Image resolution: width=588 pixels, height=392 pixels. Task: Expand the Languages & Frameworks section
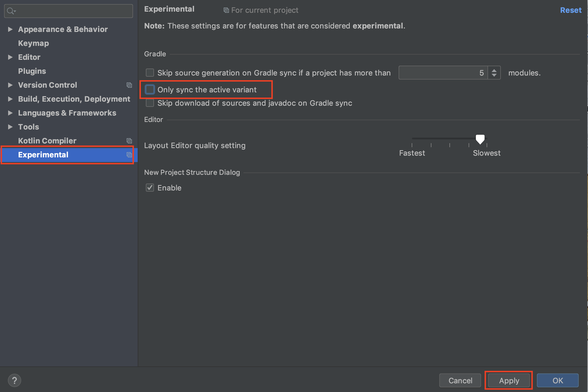click(10, 113)
